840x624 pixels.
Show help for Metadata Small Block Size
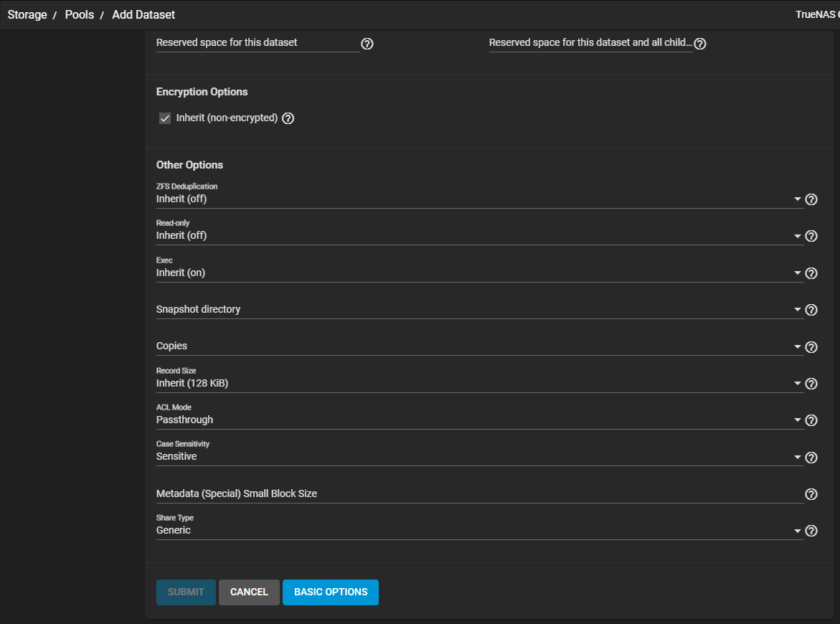[x=811, y=494]
